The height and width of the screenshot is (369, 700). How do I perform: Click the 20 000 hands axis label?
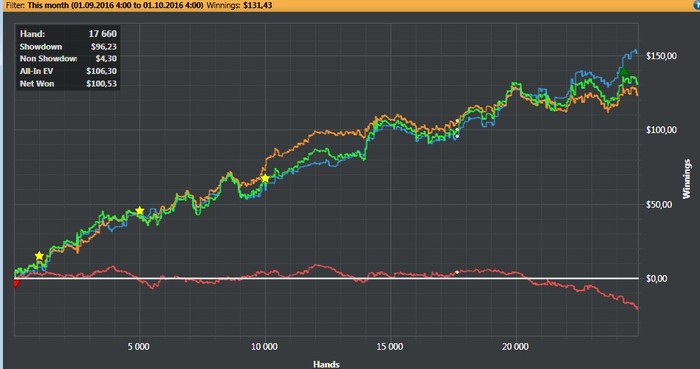(x=515, y=347)
